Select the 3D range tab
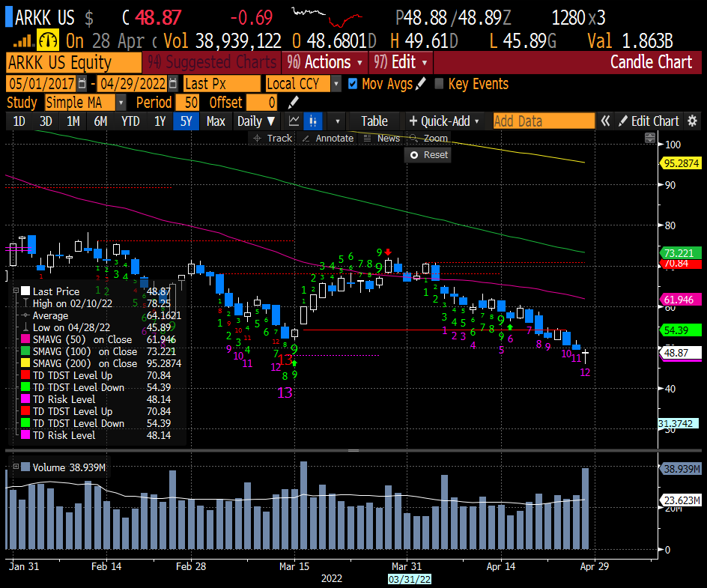This screenshot has width=707, height=588. [x=46, y=121]
